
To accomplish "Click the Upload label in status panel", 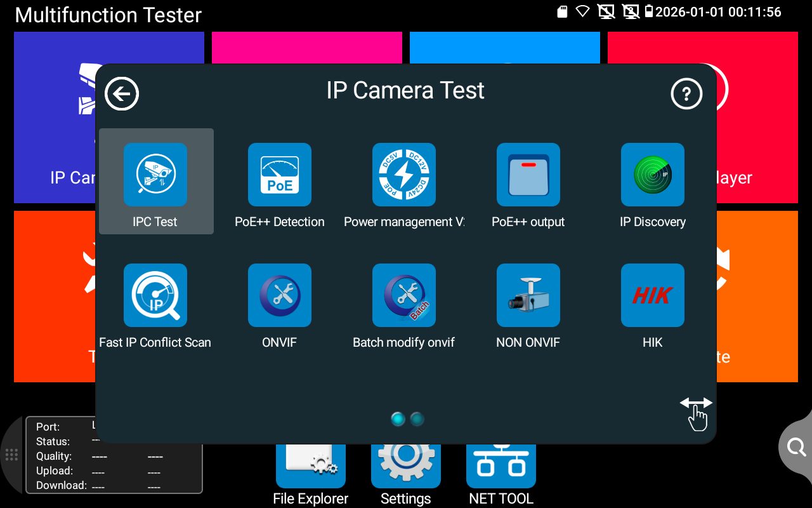I will 55,471.
